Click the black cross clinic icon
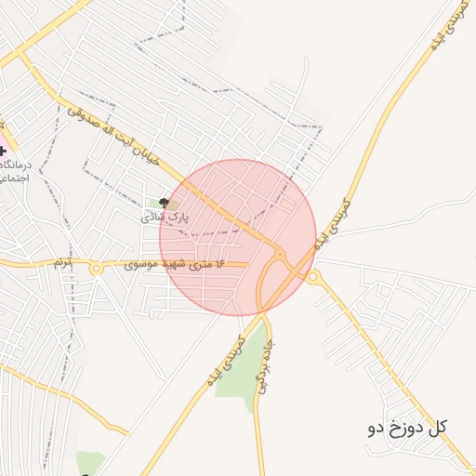Viewport: 476px width, 476px height. 2,152
